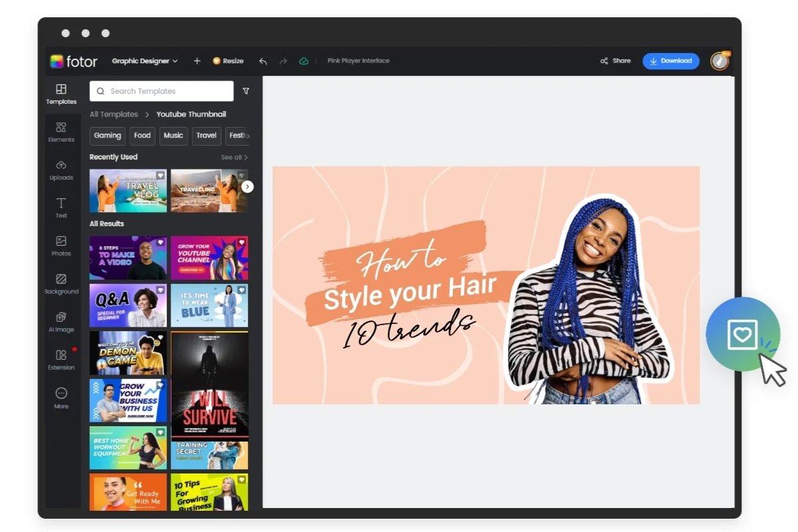Click the blue Download button
798x532 pixels.
click(x=670, y=61)
